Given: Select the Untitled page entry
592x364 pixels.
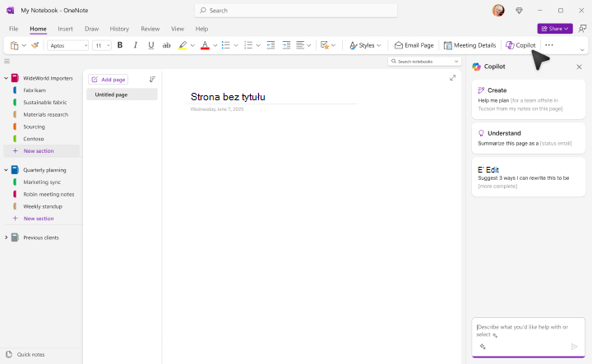Looking at the screenshot, I should (x=122, y=94).
